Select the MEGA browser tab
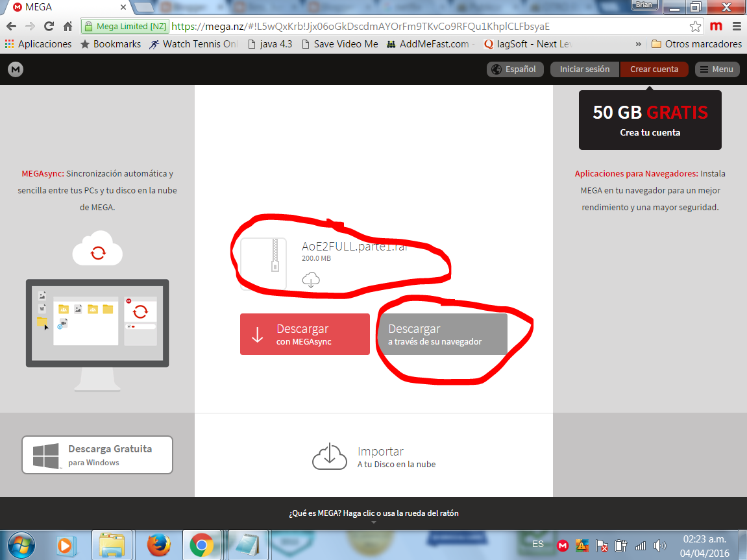Image resolution: width=747 pixels, height=560 pixels. [67, 8]
